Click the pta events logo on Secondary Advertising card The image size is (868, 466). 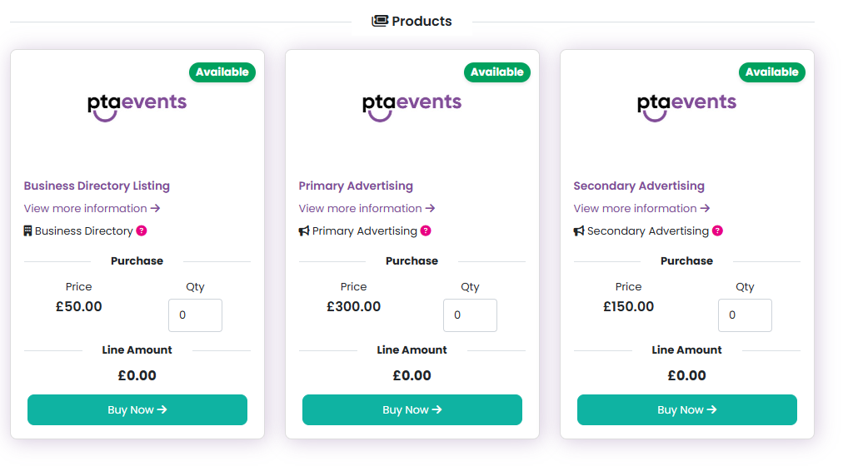pos(687,105)
